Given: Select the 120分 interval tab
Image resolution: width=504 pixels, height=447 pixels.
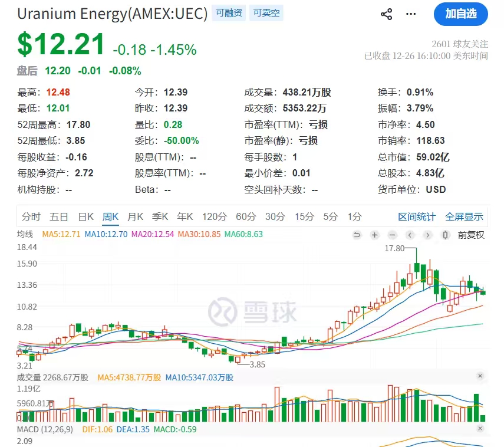Looking at the screenshot, I should [215, 217].
